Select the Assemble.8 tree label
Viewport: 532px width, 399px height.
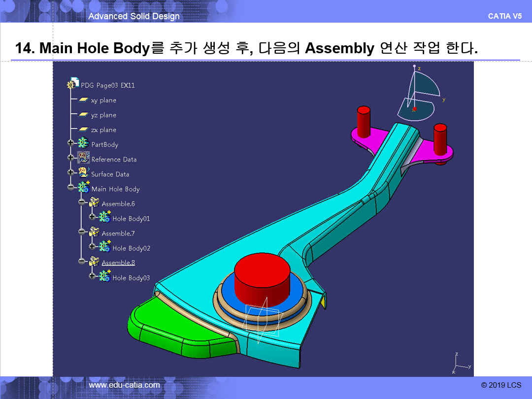pyautogui.click(x=118, y=263)
